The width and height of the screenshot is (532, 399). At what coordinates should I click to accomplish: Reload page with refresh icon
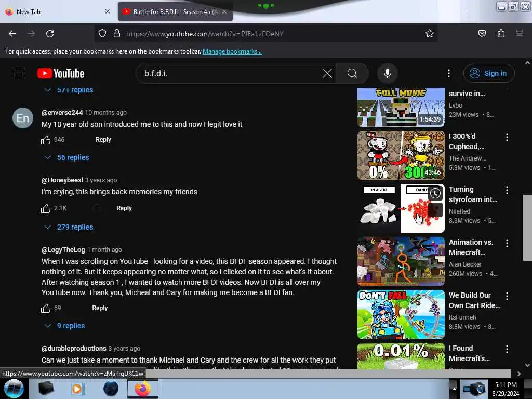[x=50, y=34]
